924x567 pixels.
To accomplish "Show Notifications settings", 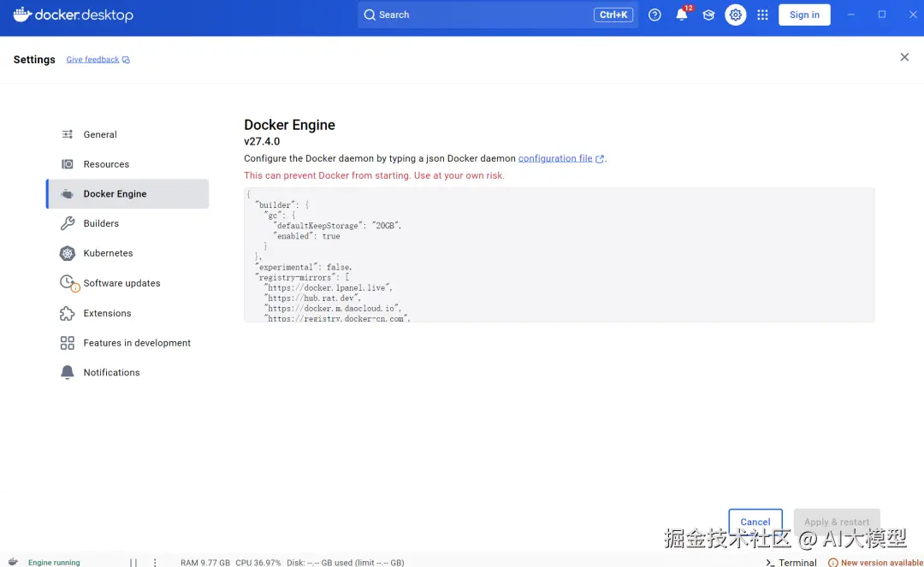I will click(x=127, y=372).
